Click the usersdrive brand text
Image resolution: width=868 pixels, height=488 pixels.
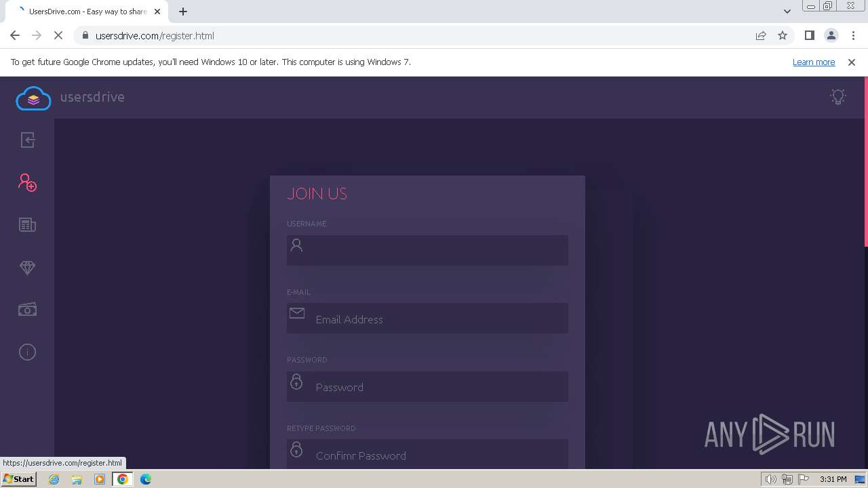coord(92,97)
